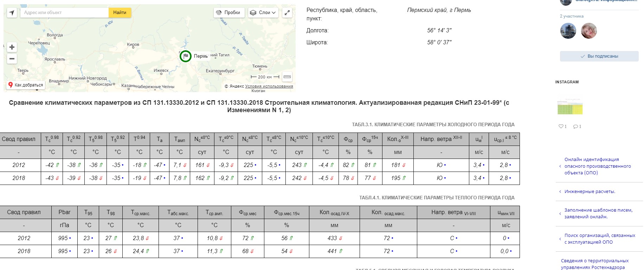The height and width of the screenshot is (270, 644).
Task: Expand Онлайн идентификация опасного производственного объекта
Action: [597, 166]
